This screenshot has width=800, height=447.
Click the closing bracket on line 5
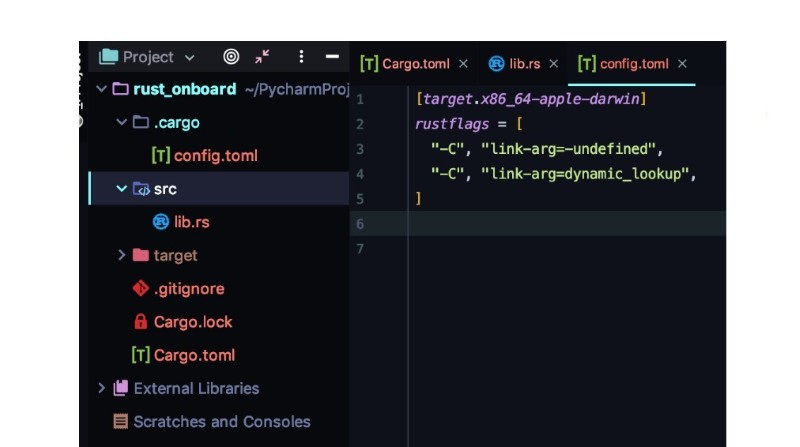(418, 198)
